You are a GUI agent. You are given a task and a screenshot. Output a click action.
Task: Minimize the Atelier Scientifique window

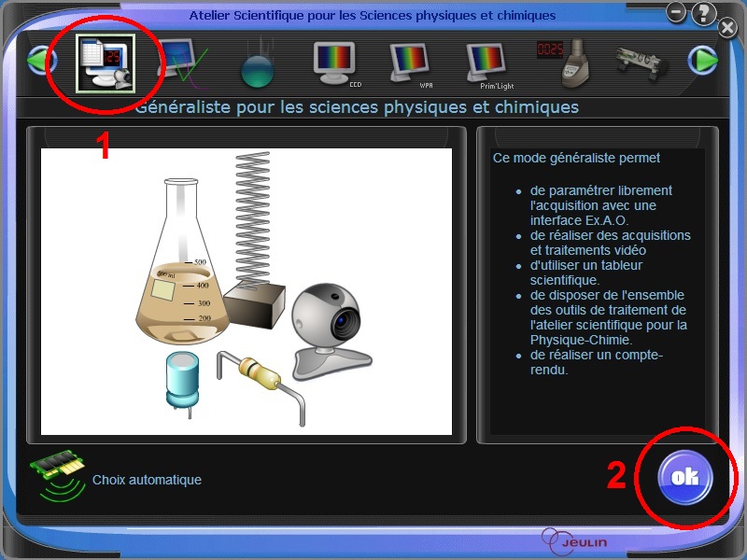pos(677,11)
